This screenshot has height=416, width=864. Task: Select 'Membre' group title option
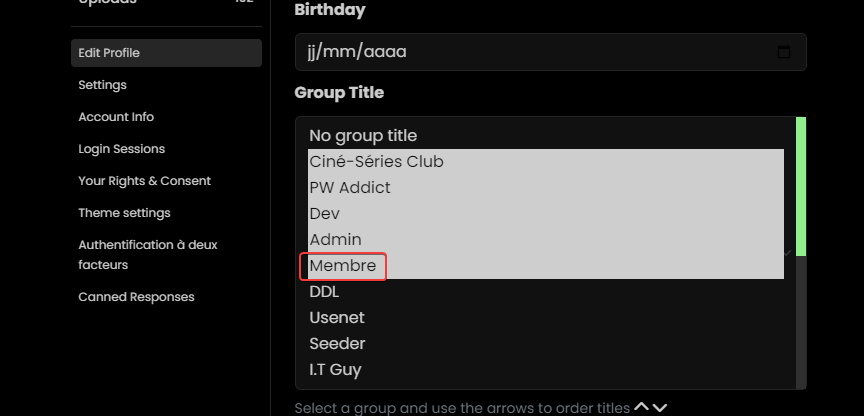(343, 266)
